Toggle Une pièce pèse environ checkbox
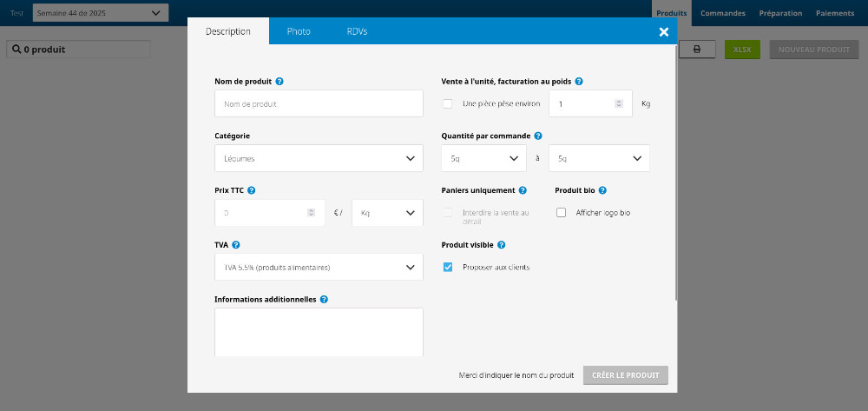868x411 pixels. pos(448,103)
